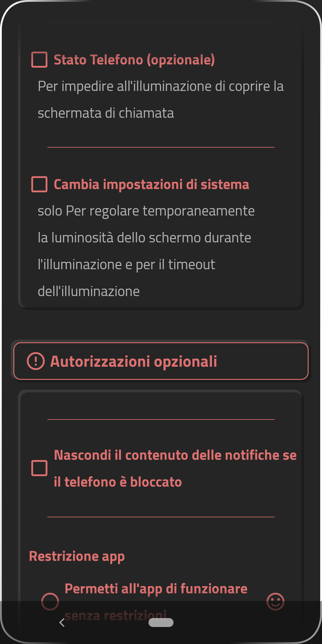
Task: Click the Cambia impostazioni di sistema title
Action: pos(151,185)
